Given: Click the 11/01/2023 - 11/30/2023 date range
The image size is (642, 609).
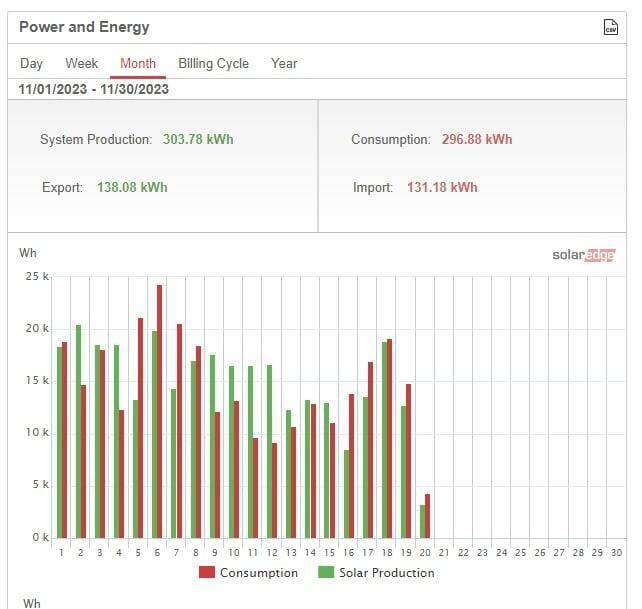Looking at the screenshot, I should tap(93, 89).
